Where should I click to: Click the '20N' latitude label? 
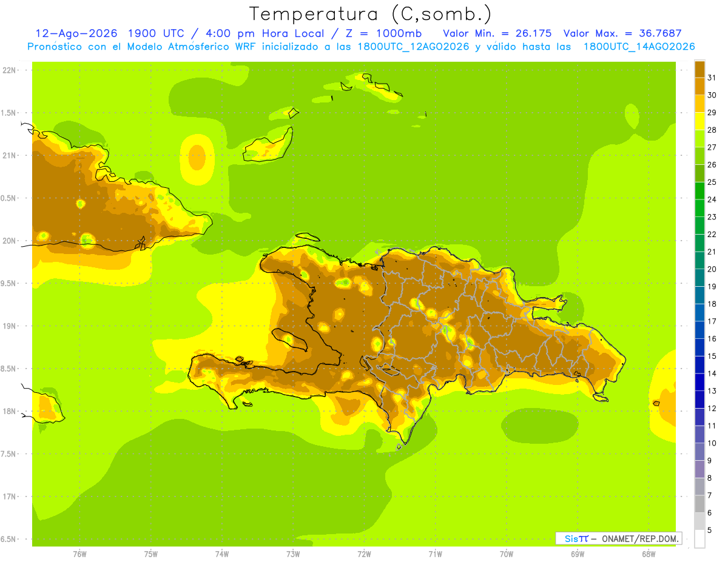(x=10, y=241)
